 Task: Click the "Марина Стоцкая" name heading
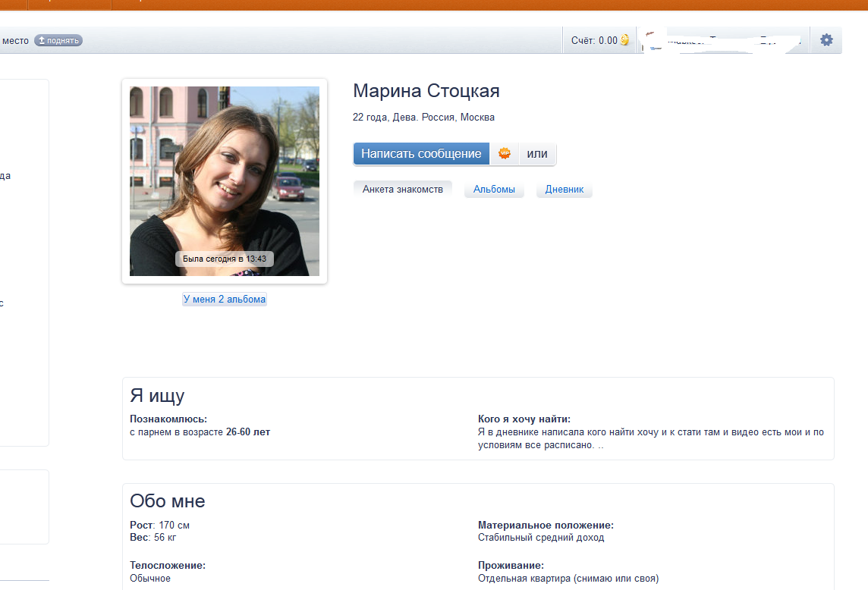point(426,92)
